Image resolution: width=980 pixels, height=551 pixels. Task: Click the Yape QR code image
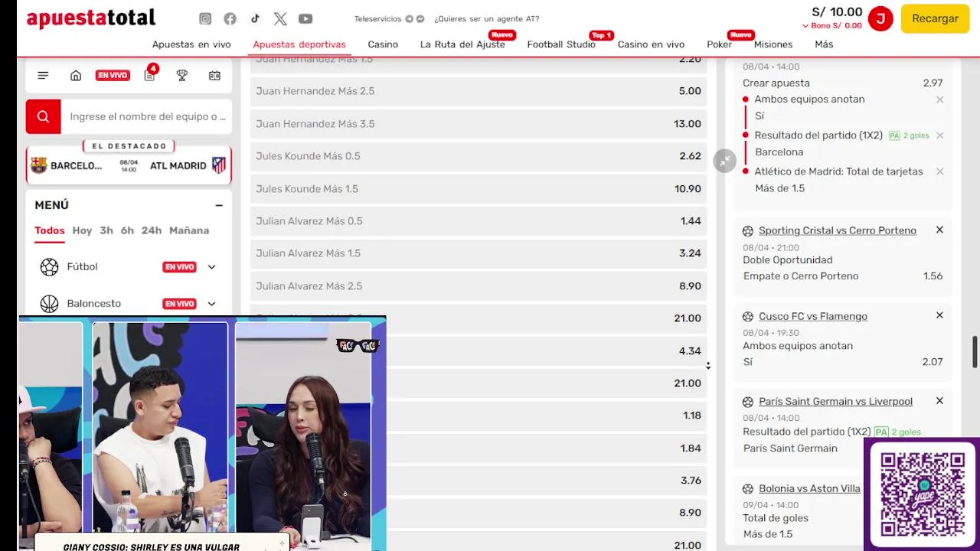pyautogui.click(x=923, y=494)
